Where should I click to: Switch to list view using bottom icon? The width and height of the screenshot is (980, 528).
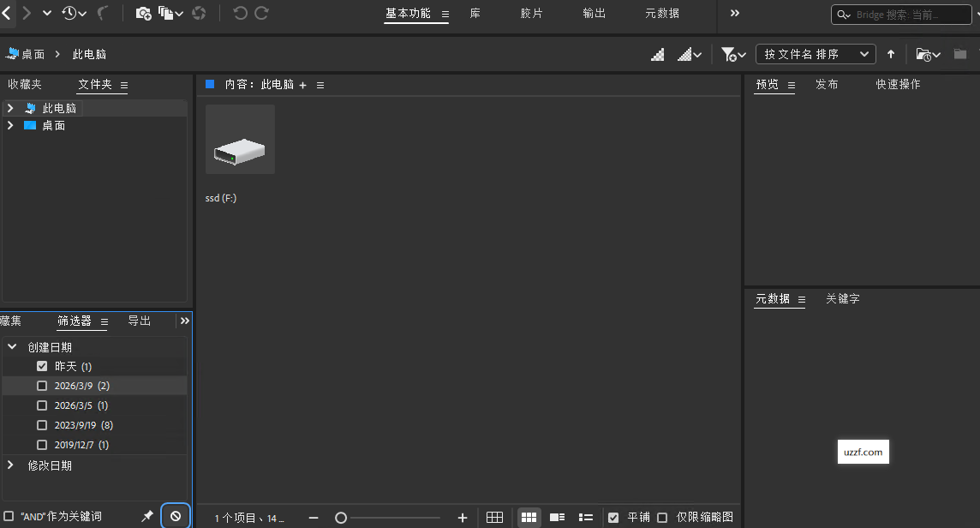[x=586, y=517]
